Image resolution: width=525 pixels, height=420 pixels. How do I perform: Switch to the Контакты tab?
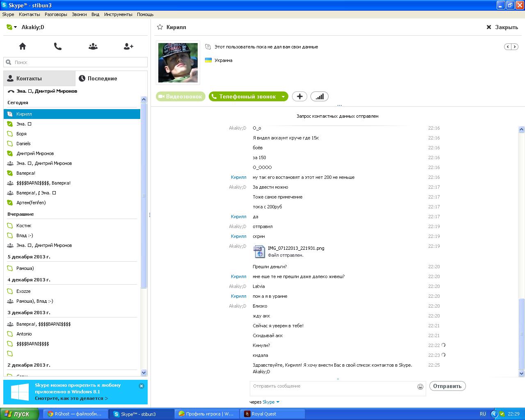39,78
